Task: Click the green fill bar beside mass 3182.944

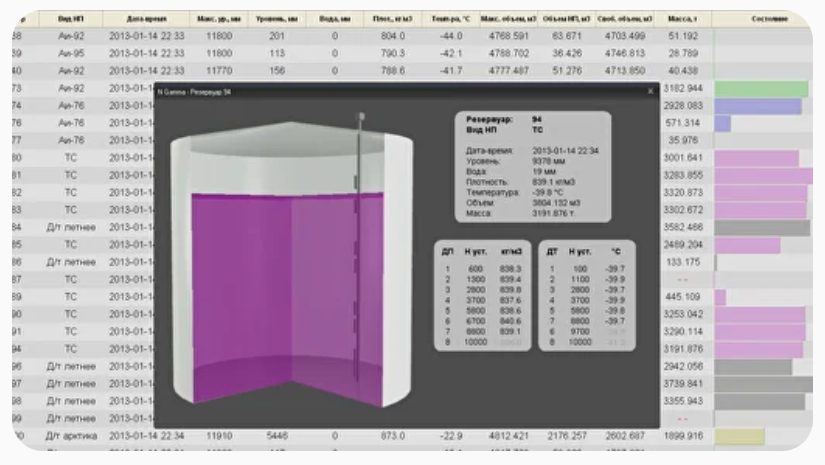Action: coord(760,89)
